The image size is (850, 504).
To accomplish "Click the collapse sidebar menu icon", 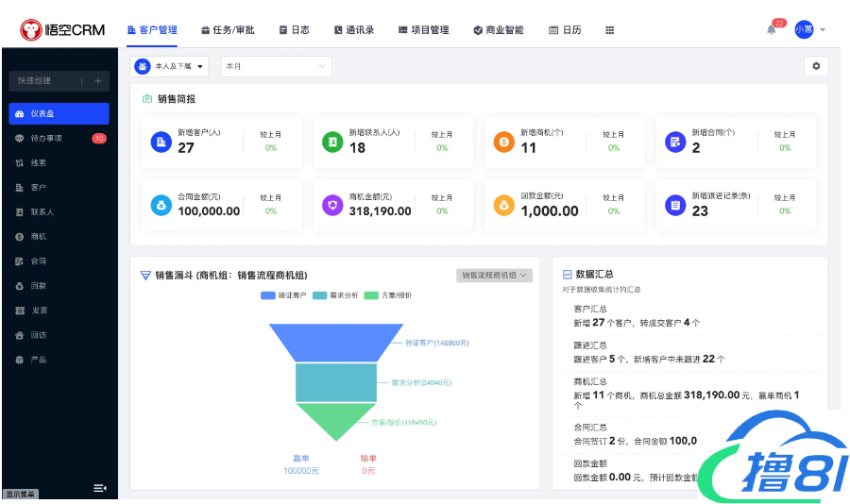I will click(99, 487).
